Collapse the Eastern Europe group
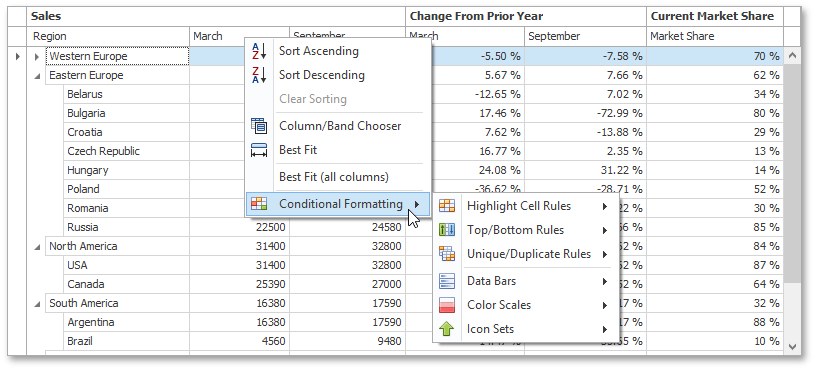 point(36,76)
